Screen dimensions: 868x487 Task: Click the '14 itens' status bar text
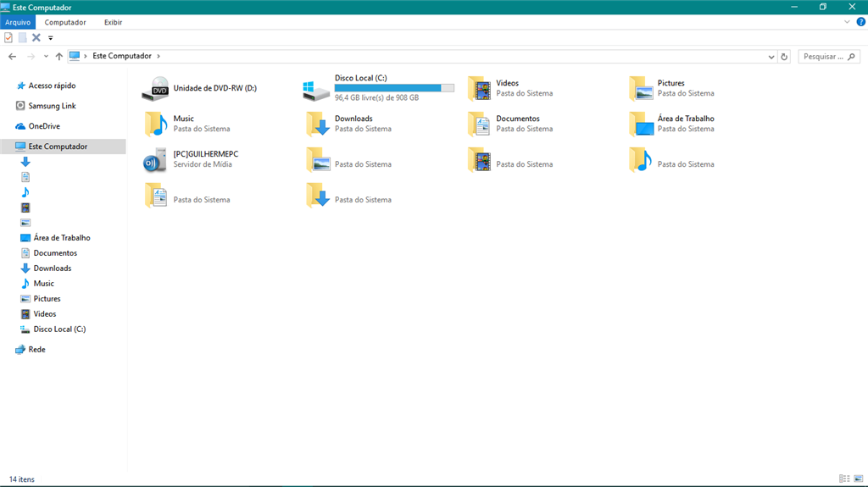click(x=21, y=479)
